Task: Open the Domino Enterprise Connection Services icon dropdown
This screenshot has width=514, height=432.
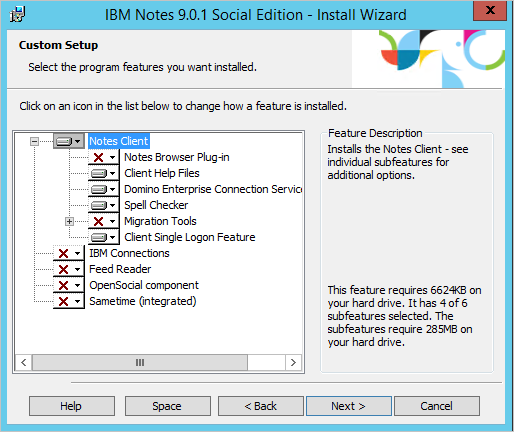Action: click(104, 189)
